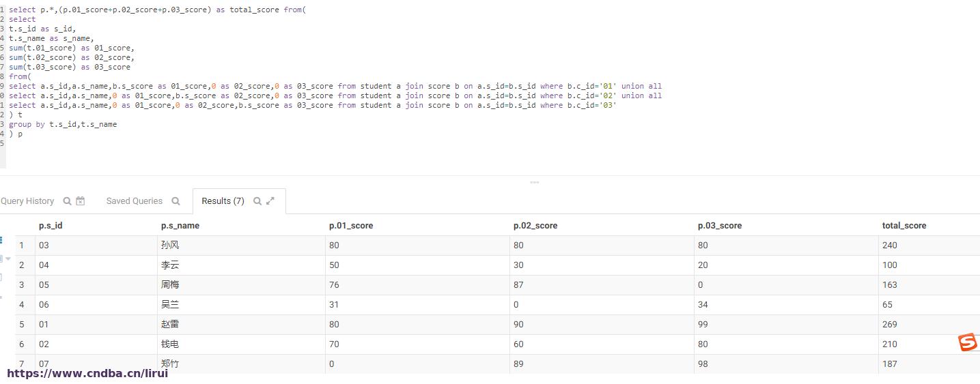Sort by the total_score column header
Viewport: 980px width, 384px height.
coord(904,226)
